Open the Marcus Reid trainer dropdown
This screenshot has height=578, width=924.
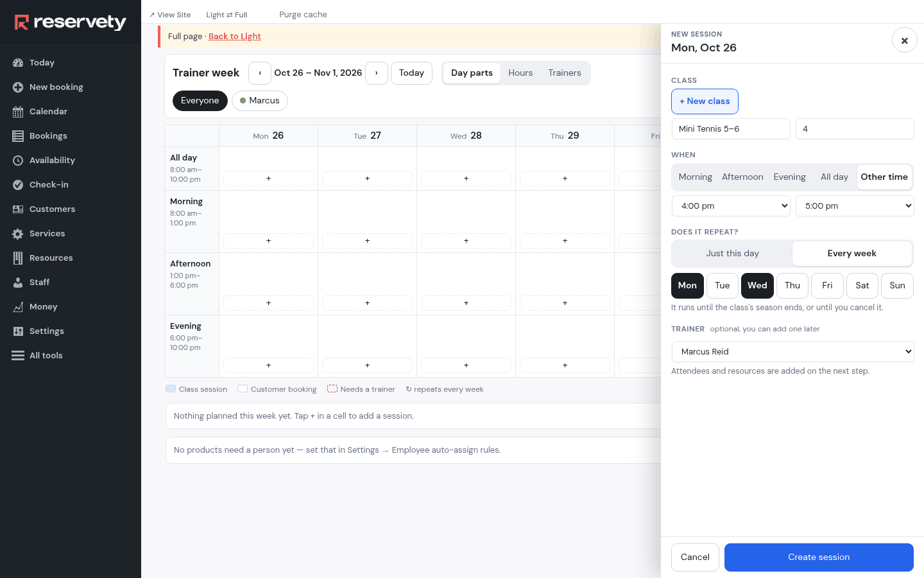tap(792, 352)
